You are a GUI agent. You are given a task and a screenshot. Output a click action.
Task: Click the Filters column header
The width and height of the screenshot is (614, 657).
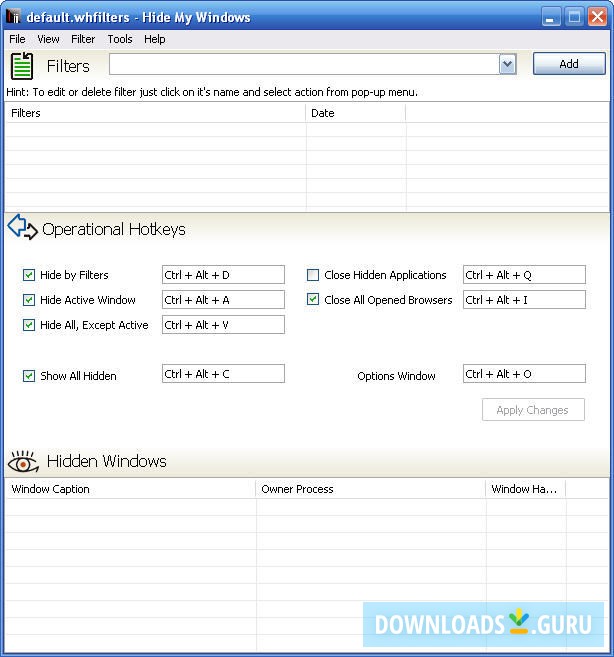(x=155, y=113)
